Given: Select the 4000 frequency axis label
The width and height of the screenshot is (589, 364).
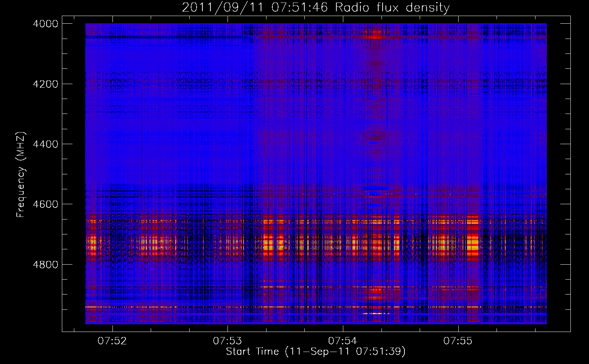Looking at the screenshot, I should [x=46, y=24].
